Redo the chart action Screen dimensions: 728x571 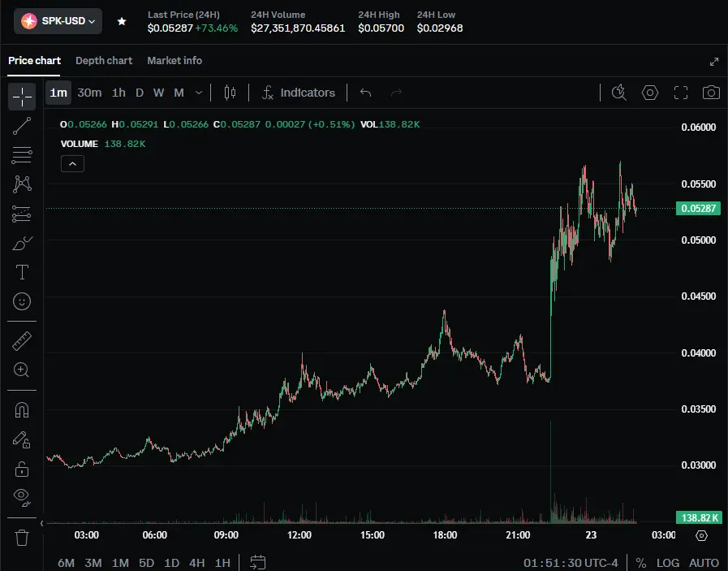(396, 93)
